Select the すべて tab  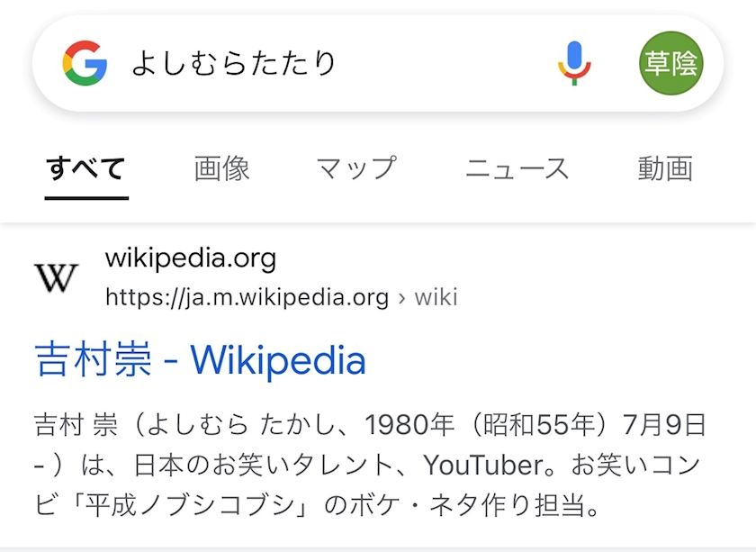click(86, 168)
